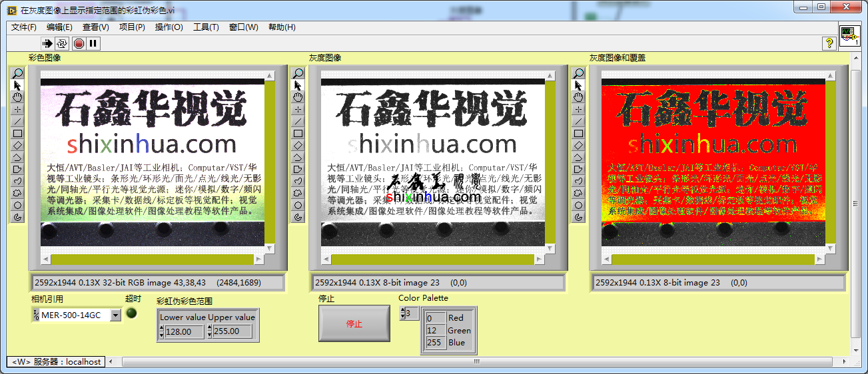The width and height of the screenshot is (868, 374).
Task: Run the VI with the Run arrow
Action: tap(47, 43)
